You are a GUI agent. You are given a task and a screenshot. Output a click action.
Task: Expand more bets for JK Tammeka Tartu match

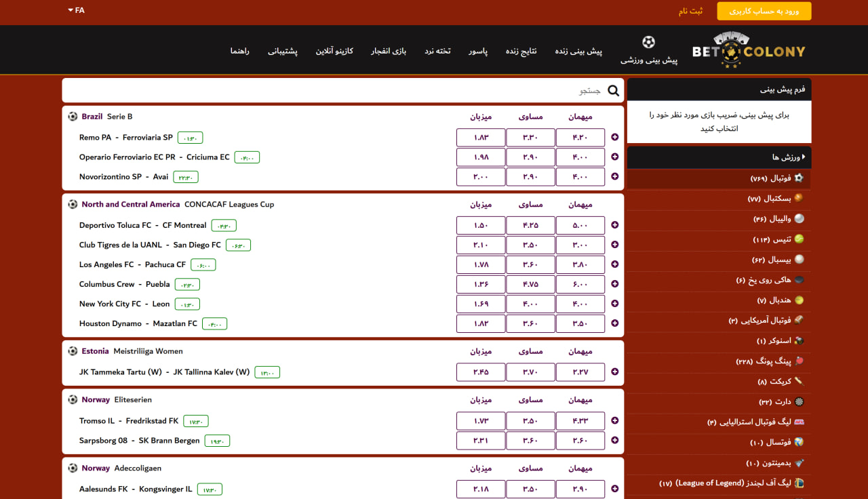click(x=615, y=372)
